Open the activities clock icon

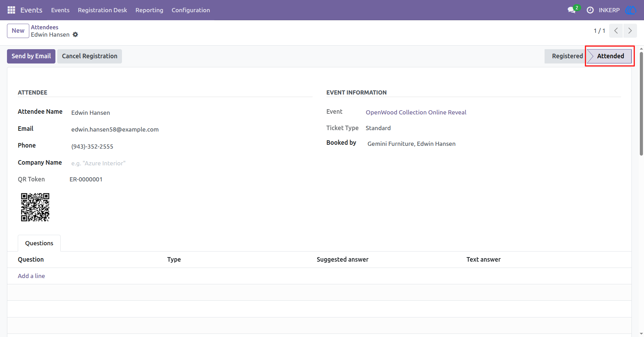click(x=590, y=10)
